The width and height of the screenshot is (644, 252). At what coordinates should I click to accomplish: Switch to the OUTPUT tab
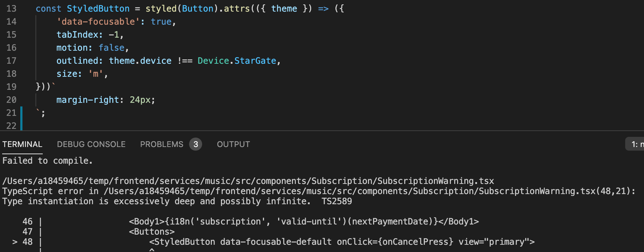point(233,144)
